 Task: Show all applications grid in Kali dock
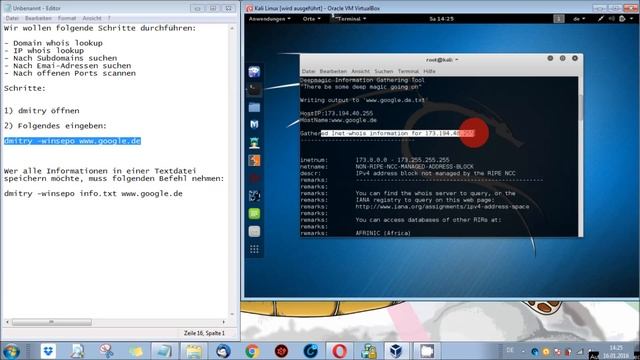pos(254,249)
